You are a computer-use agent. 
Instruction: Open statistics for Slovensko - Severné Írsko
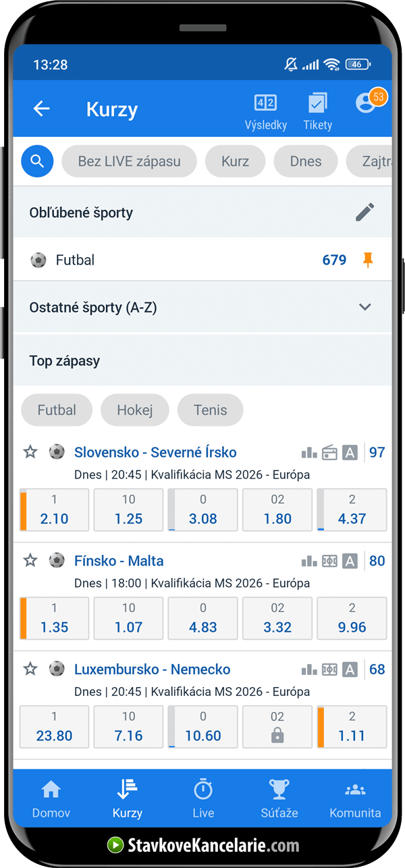tap(308, 452)
